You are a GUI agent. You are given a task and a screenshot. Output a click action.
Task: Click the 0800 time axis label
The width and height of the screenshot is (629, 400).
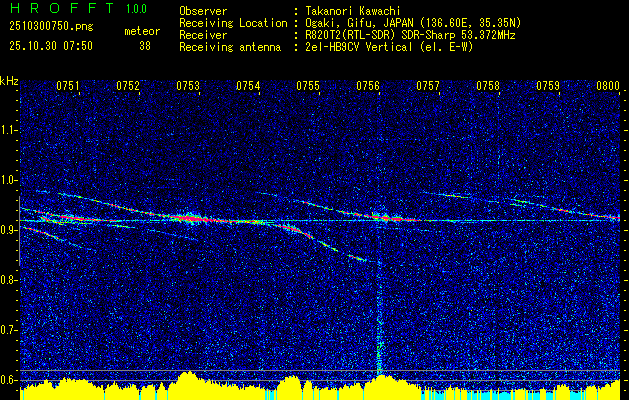[x=608, y=86]
